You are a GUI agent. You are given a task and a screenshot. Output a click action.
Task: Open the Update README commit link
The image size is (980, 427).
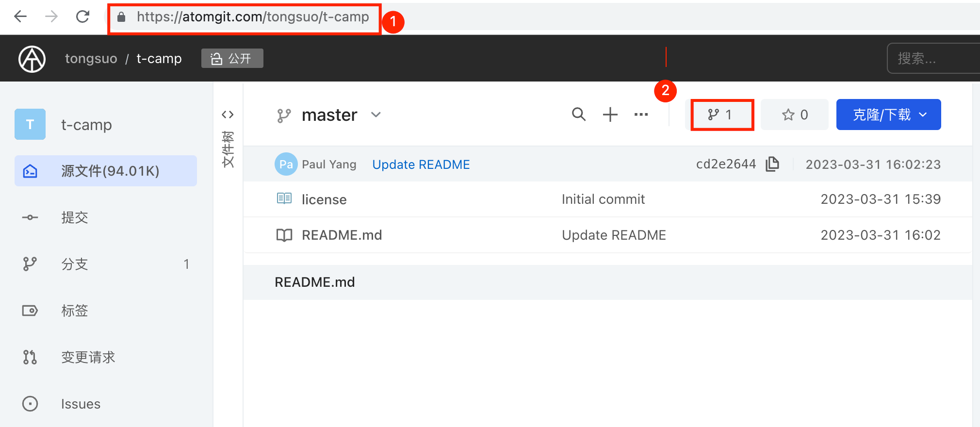[421, 164]
